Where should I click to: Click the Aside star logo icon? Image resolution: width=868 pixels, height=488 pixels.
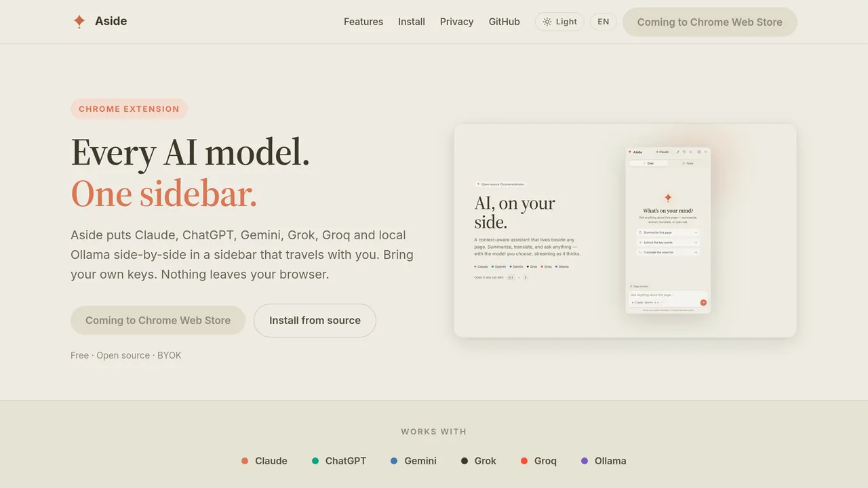tap(79, 22)
